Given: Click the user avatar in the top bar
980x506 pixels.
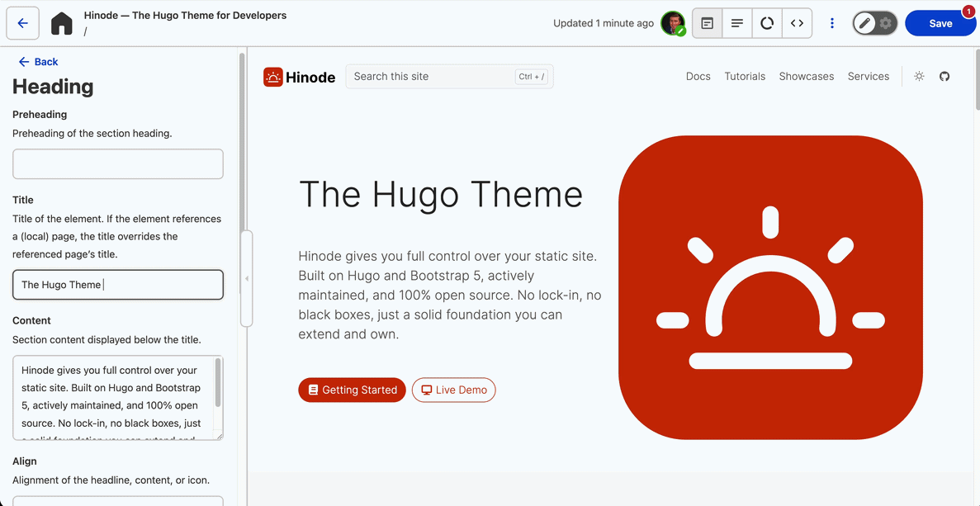Looking at the screenshot, I should coord(673,23).
